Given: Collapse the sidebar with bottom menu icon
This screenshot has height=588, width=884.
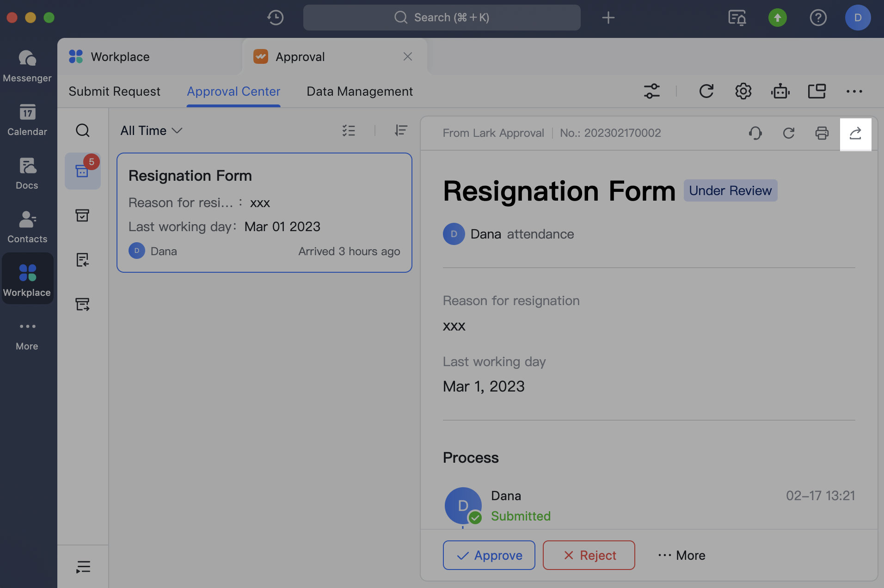Looking at the screenshot, I should (x=83, y=566).
